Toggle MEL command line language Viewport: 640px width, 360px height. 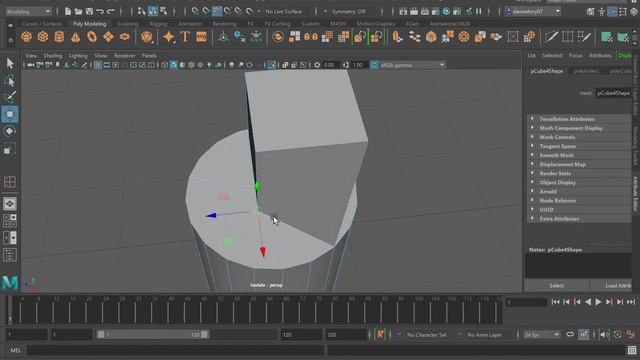(16, 350)
